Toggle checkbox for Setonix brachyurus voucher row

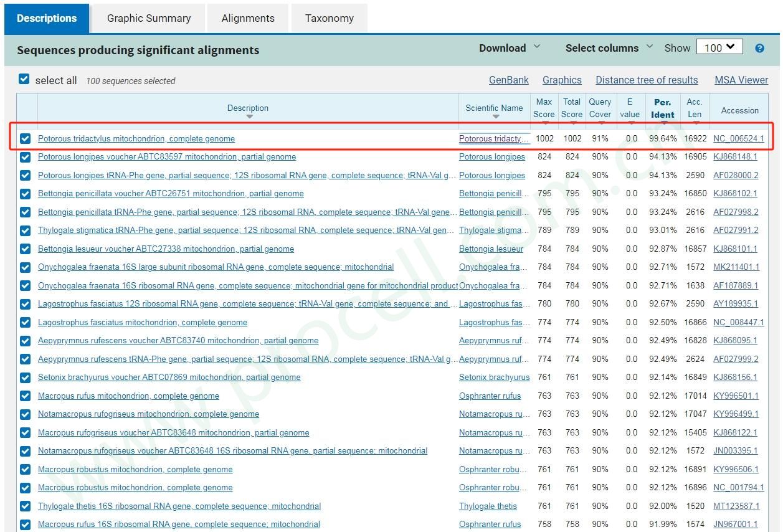[x=25, y=378]
